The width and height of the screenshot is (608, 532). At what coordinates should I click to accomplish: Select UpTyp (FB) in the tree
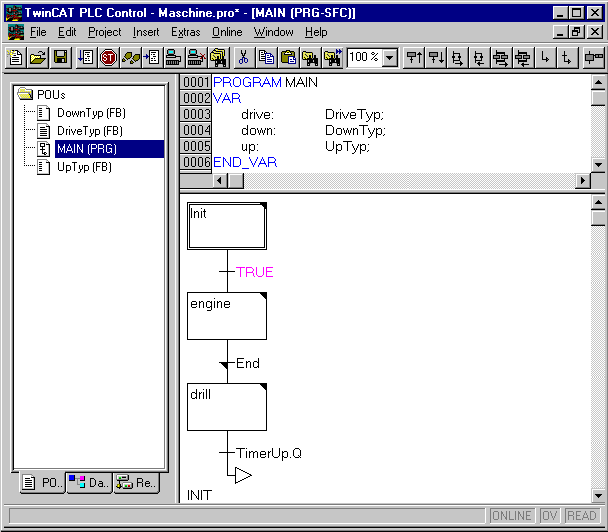(x=84, y=167)
